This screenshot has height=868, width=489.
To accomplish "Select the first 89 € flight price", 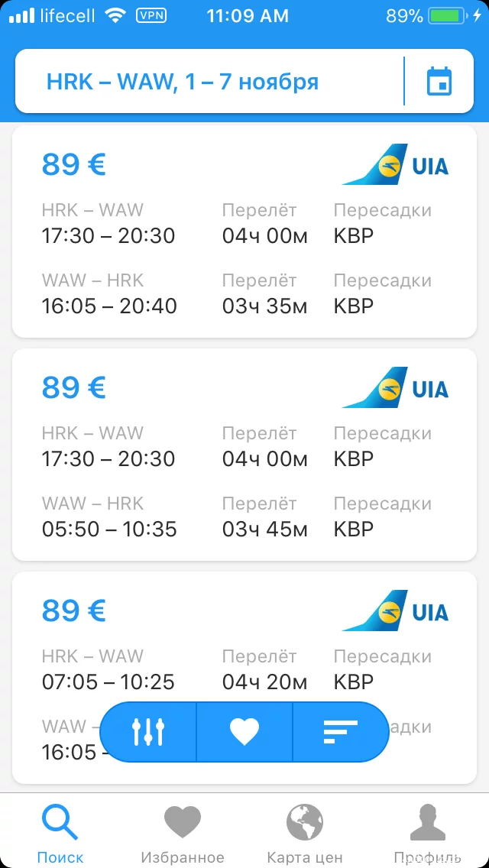I will (x=74, y=164).
